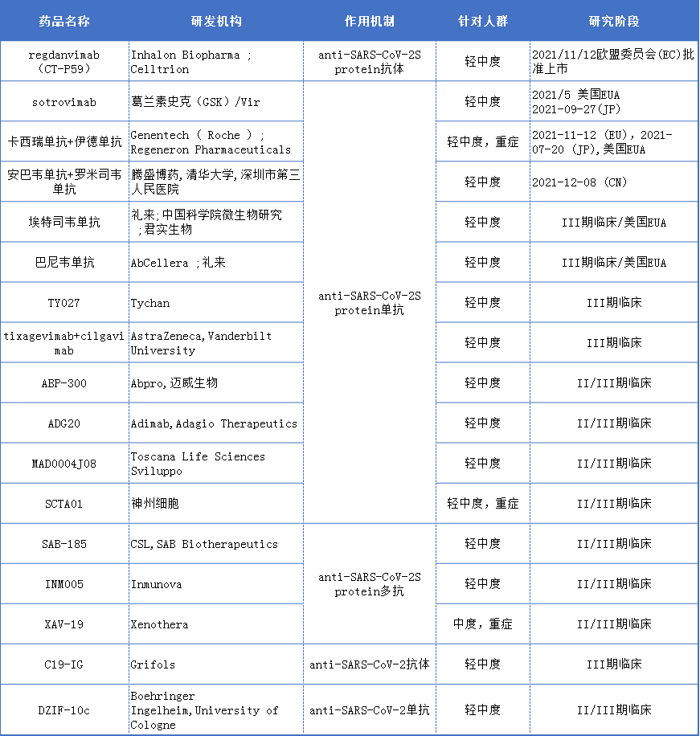
Task: Select the sotrovimab drug name cell
Action: click(64, 102)
